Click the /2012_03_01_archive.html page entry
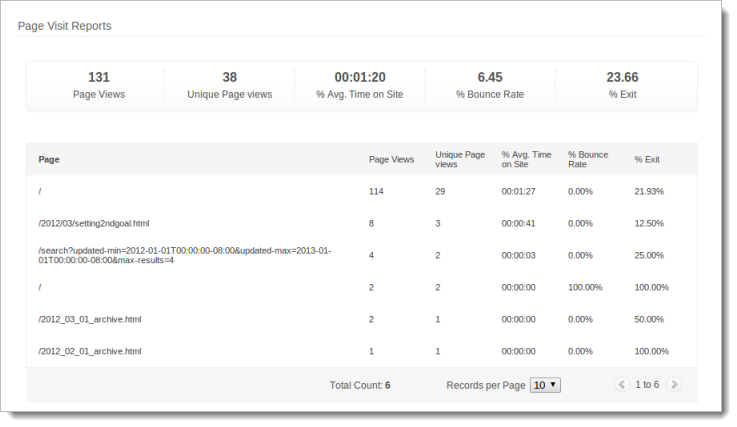737x427 pixels. (x=89, y=319)
